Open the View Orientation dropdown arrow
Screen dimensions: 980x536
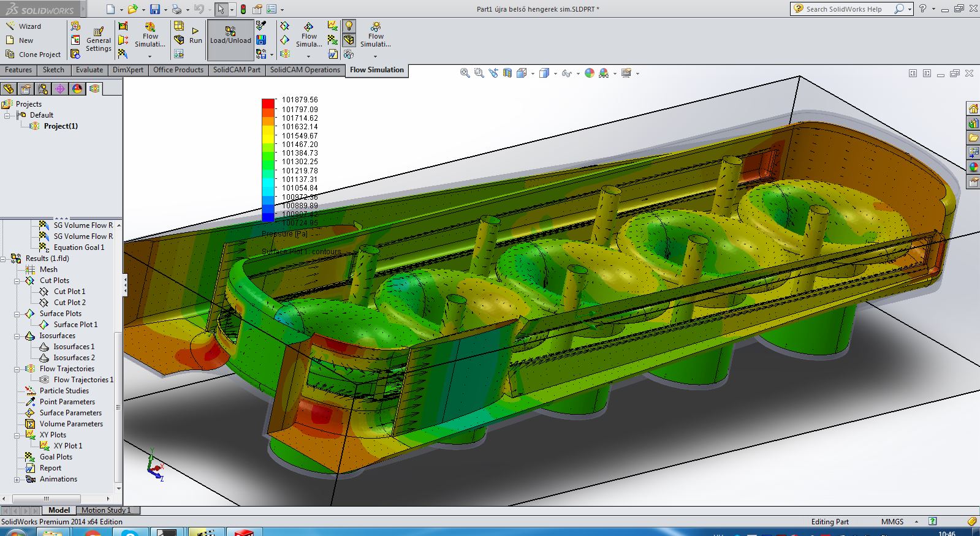click(533, 74)
